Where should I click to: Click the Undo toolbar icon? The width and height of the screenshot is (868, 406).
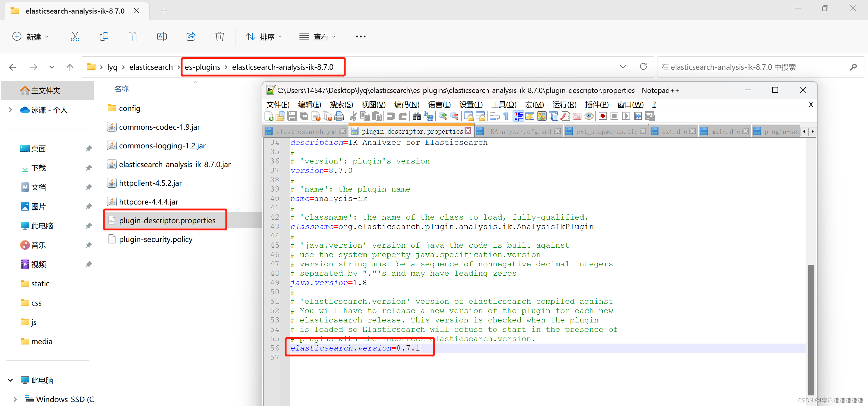coord(390,116)
